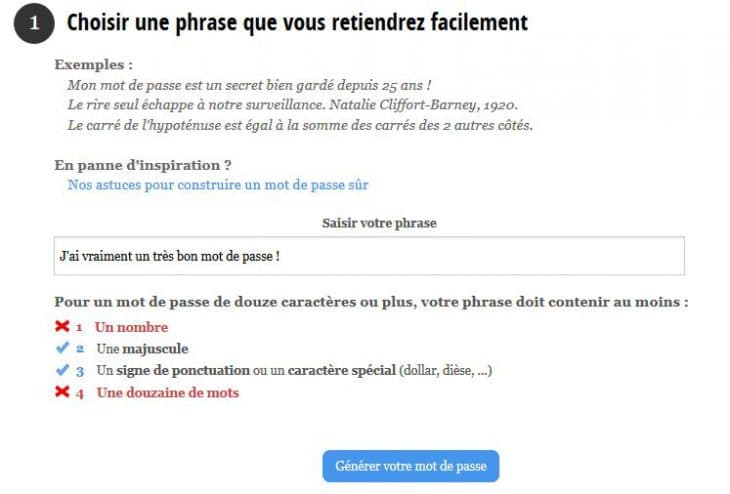Open 'Nos astuces pour construire un mot de passe sûr'

click(218, 185)
